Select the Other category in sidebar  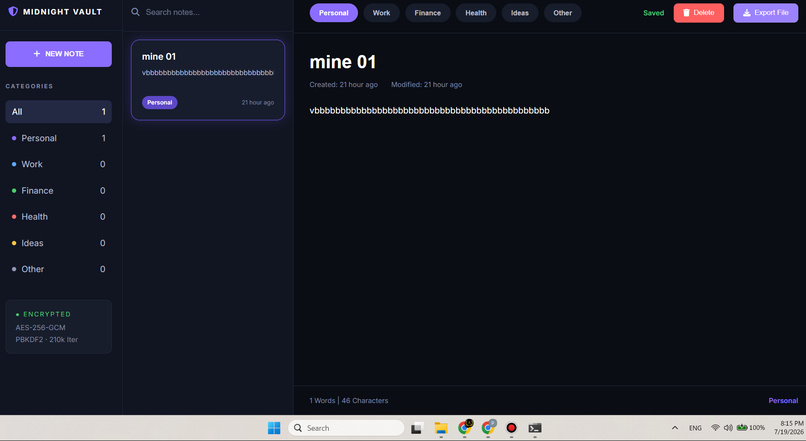pyautogui.click(x=59, y=269)
